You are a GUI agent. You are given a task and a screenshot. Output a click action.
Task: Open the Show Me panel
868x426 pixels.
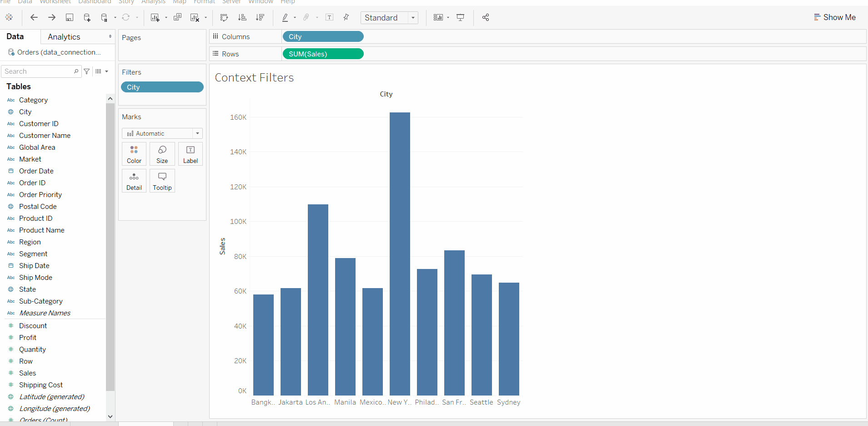[x=835, y=17]
